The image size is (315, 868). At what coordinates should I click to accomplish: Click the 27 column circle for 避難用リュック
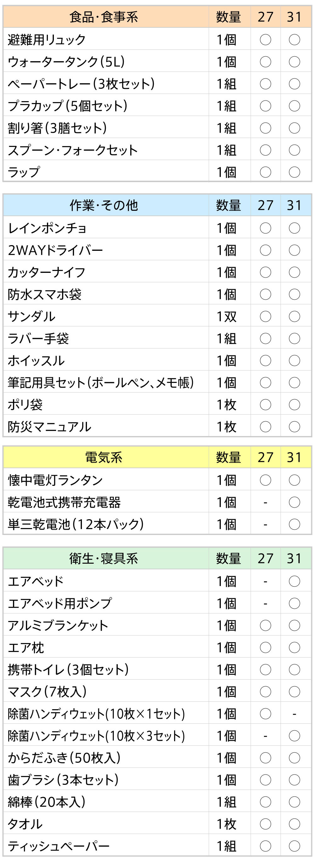pyautogui.click(x=266, y=40)
